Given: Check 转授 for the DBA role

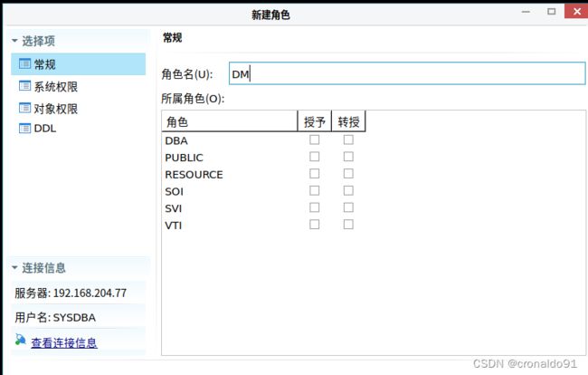Looking at the screenshot, I should (x=348, y=140).
